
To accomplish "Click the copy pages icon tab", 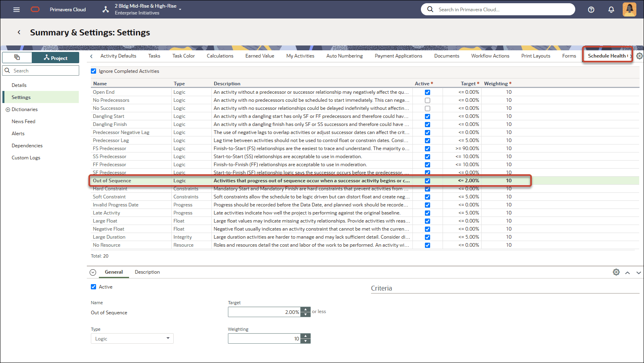I will pos(17,58).
